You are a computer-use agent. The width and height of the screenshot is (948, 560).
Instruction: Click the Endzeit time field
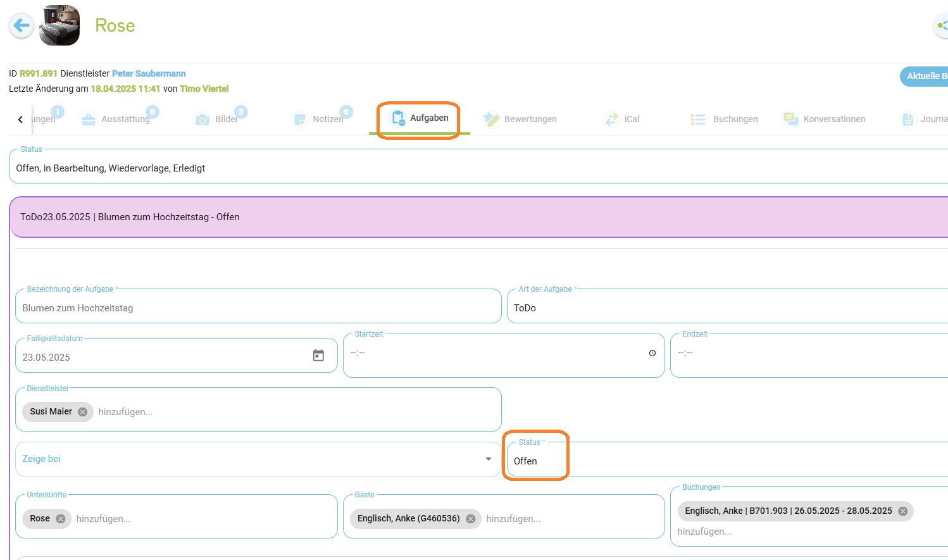[x=809, y=355]
